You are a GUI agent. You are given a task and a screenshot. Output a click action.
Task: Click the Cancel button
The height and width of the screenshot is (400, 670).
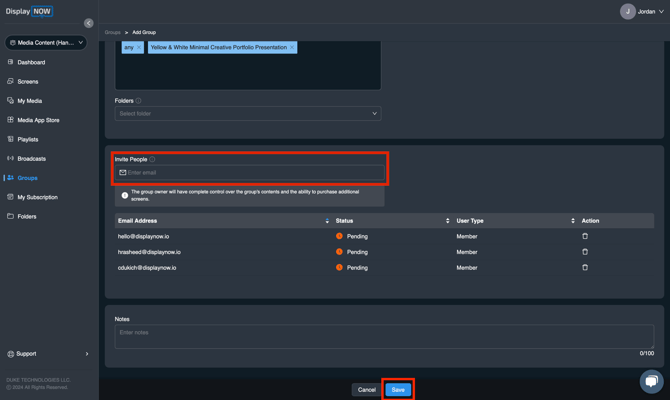pos(366,390)
